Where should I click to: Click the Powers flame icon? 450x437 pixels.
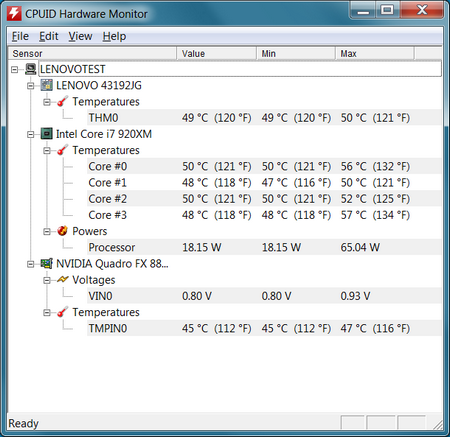(63, 231)
